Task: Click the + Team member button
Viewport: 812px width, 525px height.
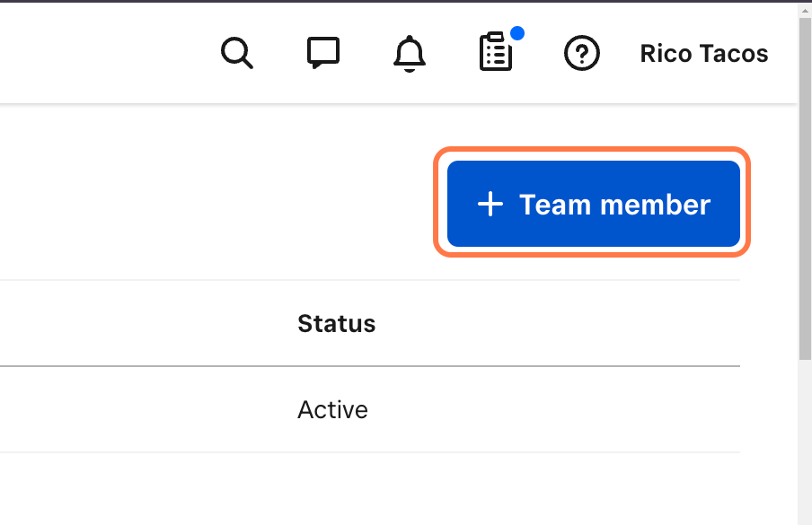Action: point(594,204)
